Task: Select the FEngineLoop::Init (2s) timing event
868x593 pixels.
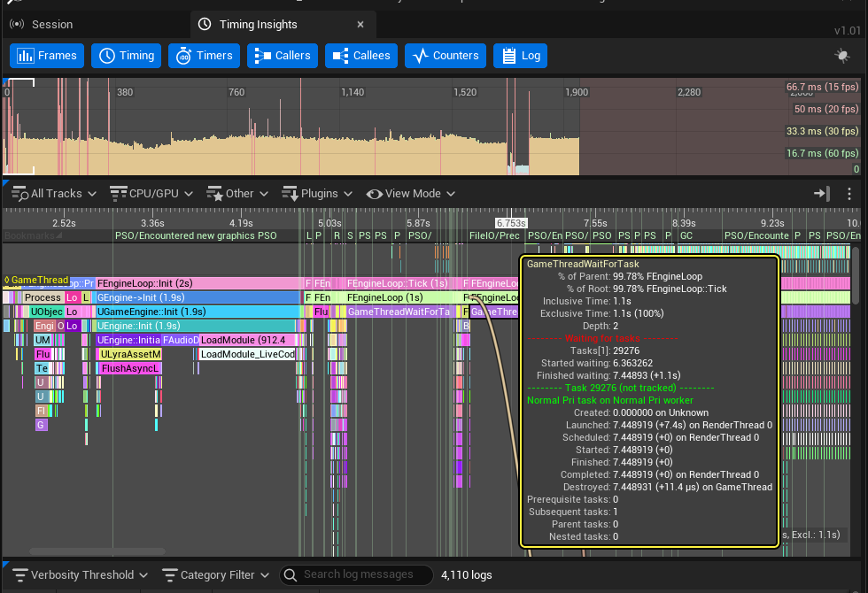Action: click(x=199, y=283)
